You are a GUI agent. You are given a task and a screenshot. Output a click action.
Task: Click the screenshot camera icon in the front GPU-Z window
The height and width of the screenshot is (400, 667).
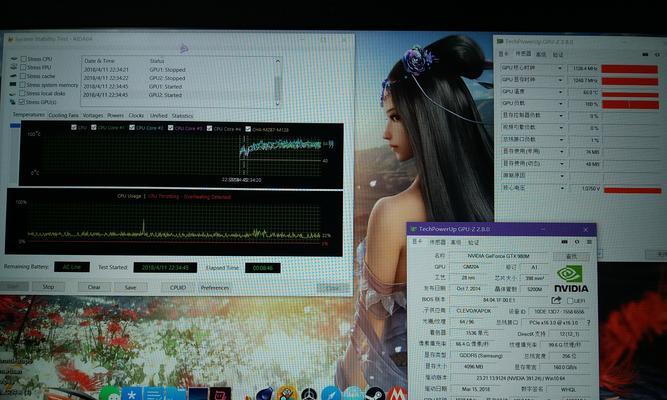(x=564, y=242)
